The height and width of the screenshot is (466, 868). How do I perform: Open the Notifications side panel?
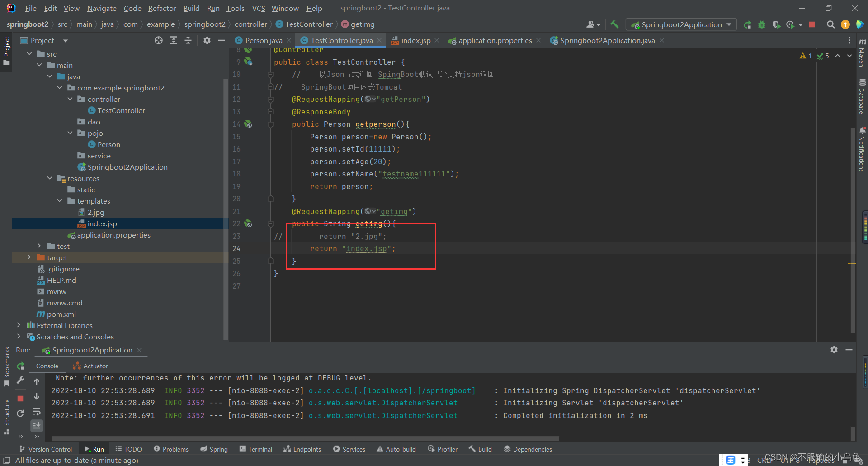coord(862,149)
